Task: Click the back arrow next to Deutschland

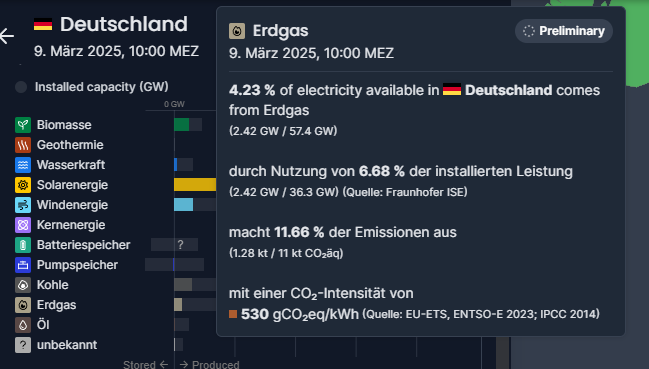Action: tap(7, 36)
